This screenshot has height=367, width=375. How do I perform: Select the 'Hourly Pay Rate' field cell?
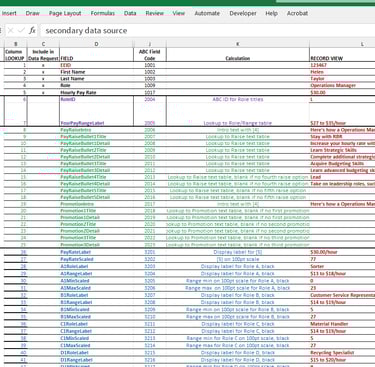(96, 92)
